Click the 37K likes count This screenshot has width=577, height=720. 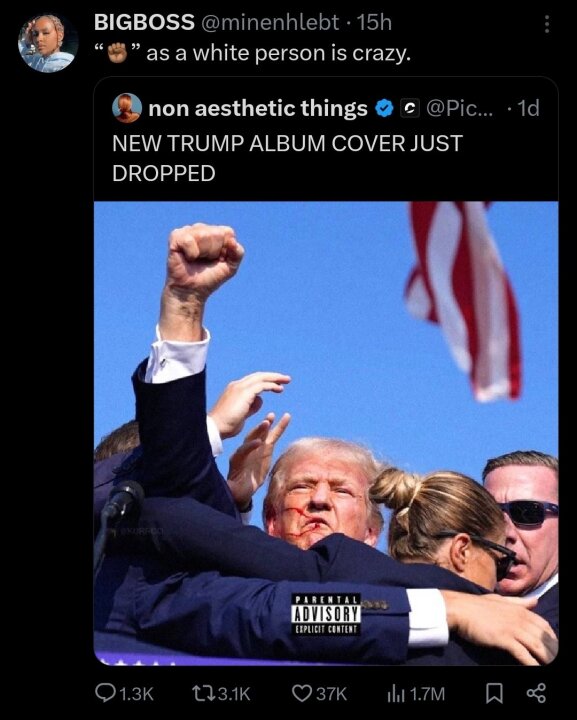(331, 693)
